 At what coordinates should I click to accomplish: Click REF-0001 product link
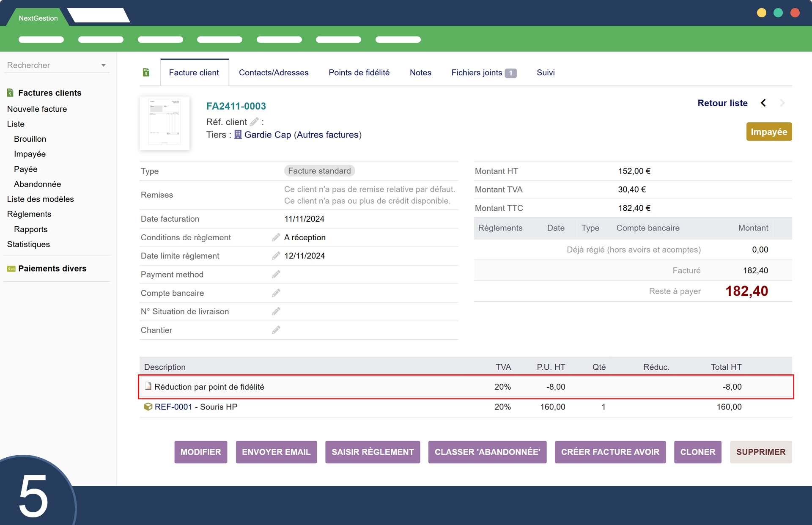(x=173, y=407)
